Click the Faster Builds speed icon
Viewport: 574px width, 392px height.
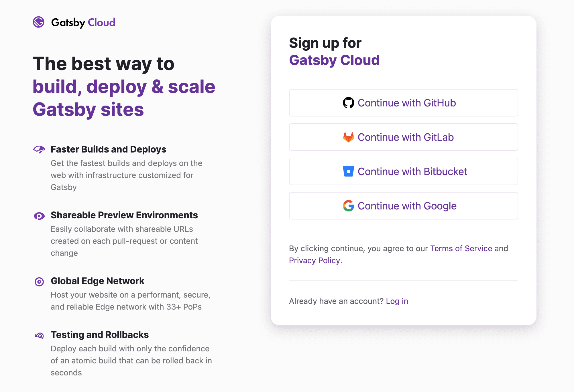39,149
